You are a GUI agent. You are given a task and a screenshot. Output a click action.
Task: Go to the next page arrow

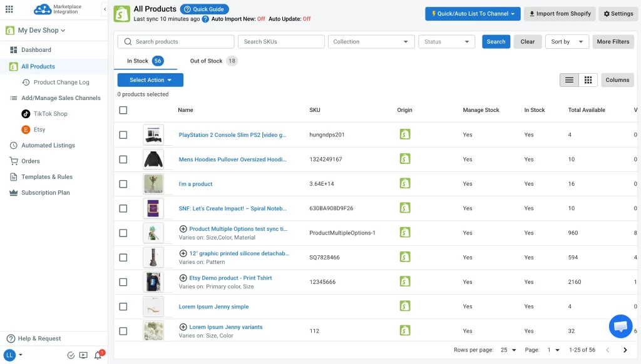(625, 350)
